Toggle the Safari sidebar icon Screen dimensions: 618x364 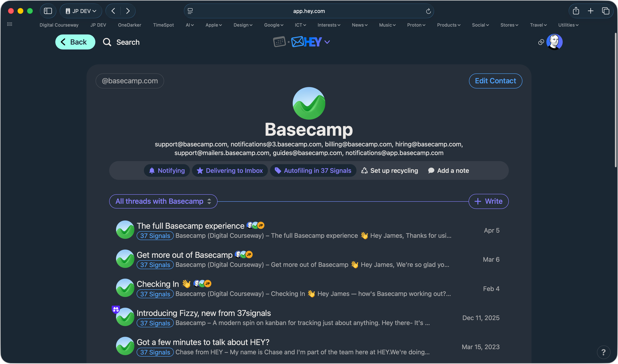(x=48, y=11)
